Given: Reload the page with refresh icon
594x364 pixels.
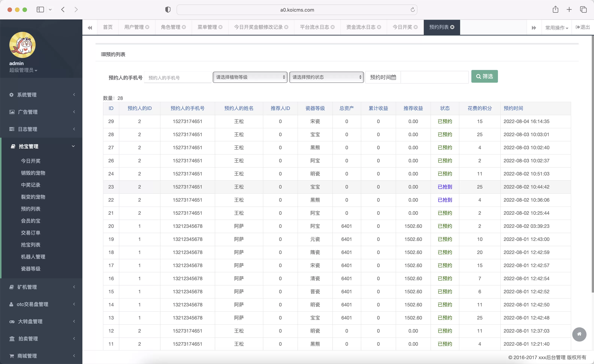Looking at the screenshot, I should coord(413,10).
